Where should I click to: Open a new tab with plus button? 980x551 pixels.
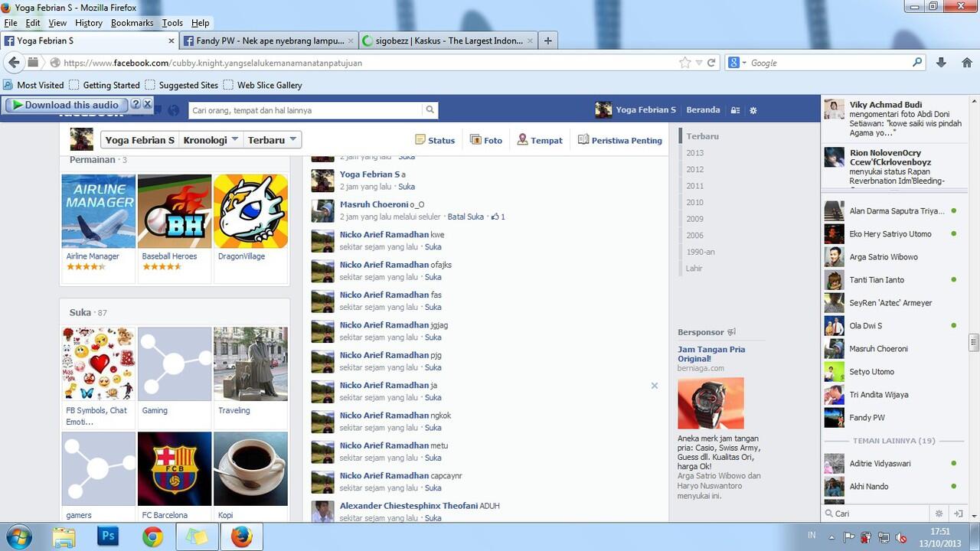pyautogui.click(x=547, y=41)
